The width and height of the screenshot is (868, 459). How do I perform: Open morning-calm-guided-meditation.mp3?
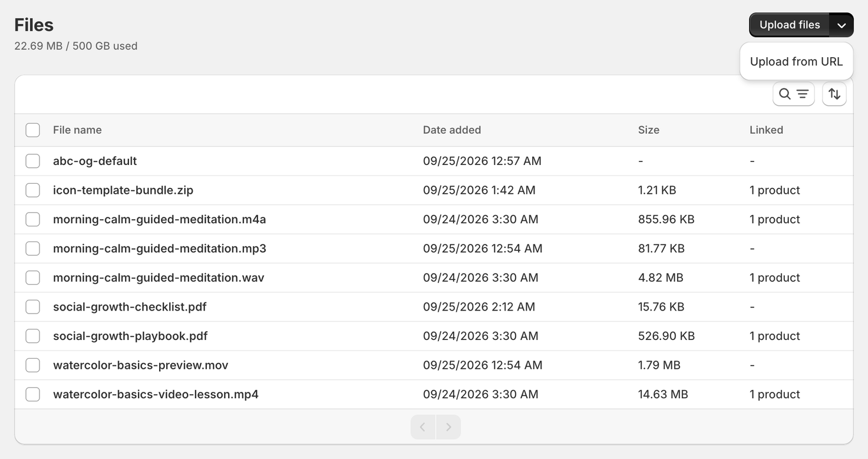(160, 249)
